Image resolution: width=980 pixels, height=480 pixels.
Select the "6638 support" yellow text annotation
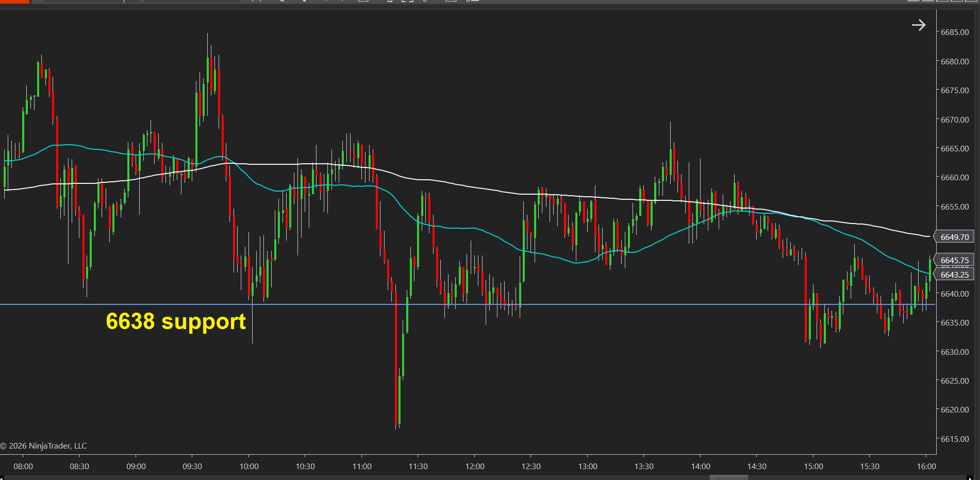[176, 322]
